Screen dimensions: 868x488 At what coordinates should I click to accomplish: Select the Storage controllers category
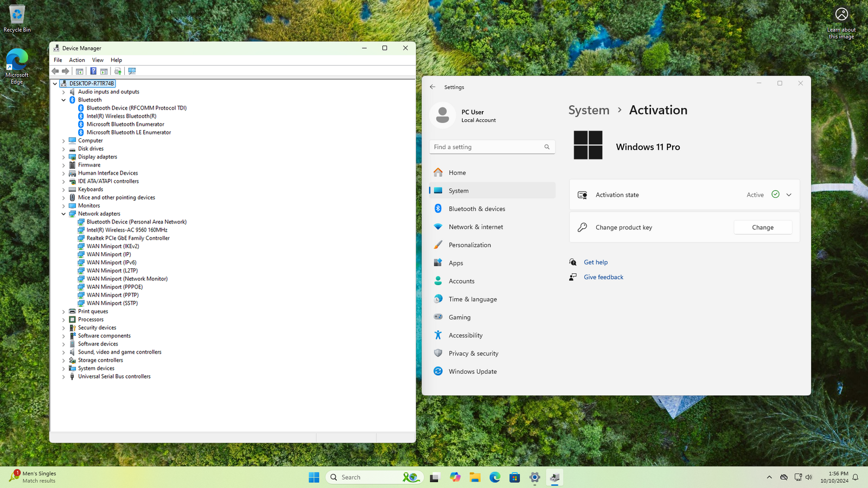pos(100,360)
